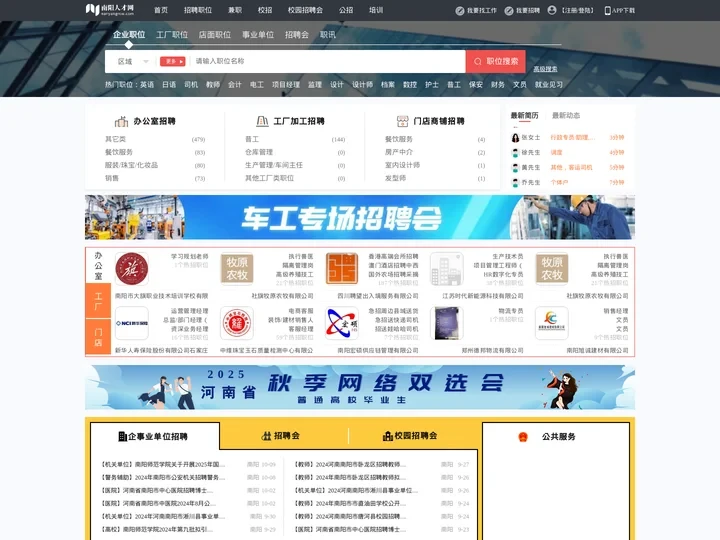Switch to the 最新动态 tab
Viewport: 720px width, 540px height.
566,115
